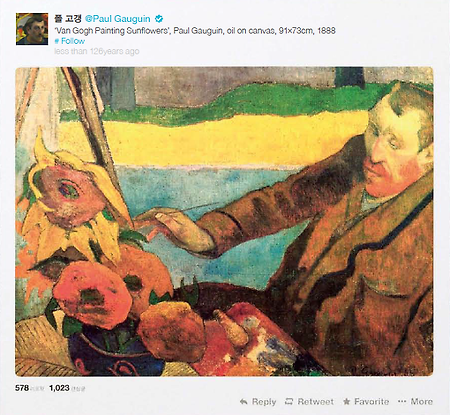Click the Korean display name 폴 고갱
The width and height of the screenshot is (450, 415).
[68, 19]
